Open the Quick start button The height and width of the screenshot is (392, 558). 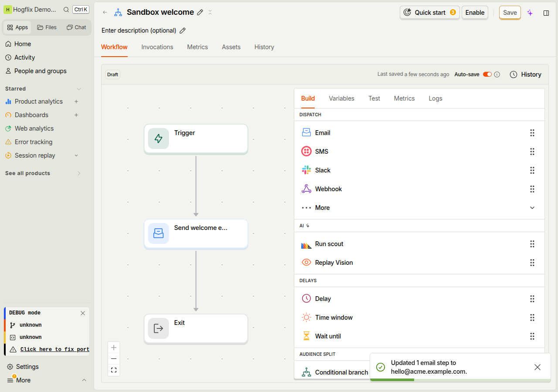point(430,13)
